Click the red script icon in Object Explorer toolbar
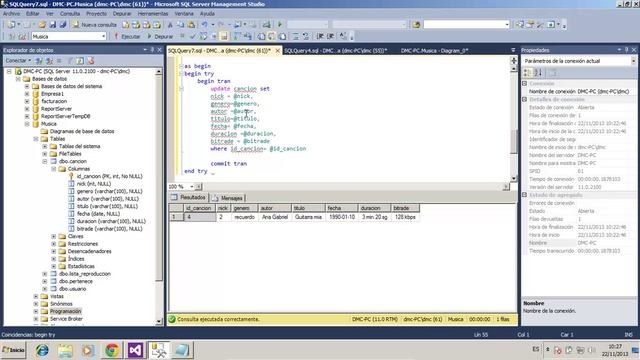640x360 pixels. (91, 60)
